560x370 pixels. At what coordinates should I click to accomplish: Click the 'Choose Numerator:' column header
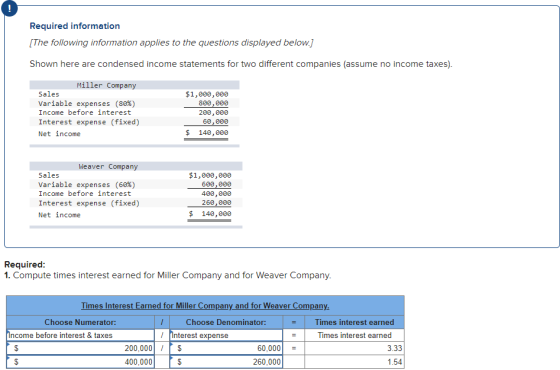(80, 322)
